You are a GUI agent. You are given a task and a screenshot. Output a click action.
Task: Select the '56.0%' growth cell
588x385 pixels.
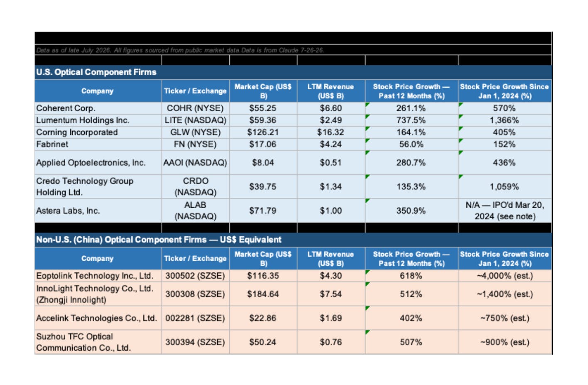[x=412, y=145]
